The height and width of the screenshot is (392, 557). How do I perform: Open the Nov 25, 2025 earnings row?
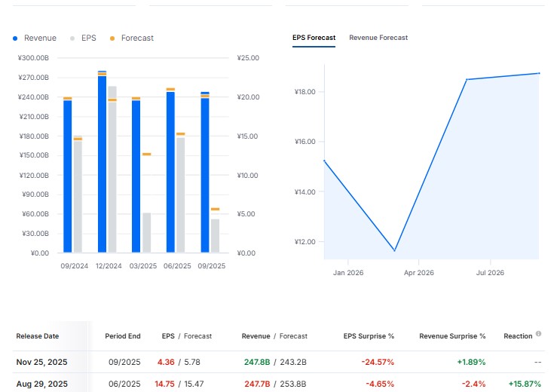point(42,362)
